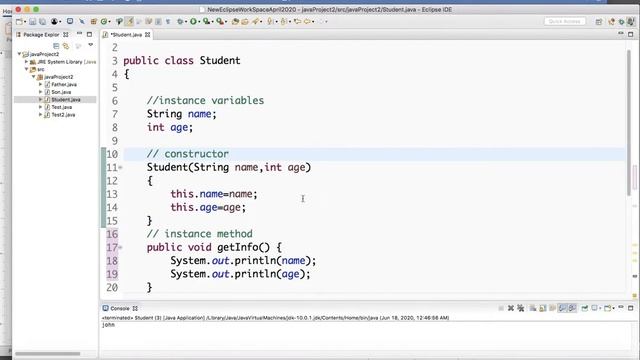This screenshot has width=640, height=360.
Task: Collapse the javaProject2 project node
Action: click(x=19, y=54)
